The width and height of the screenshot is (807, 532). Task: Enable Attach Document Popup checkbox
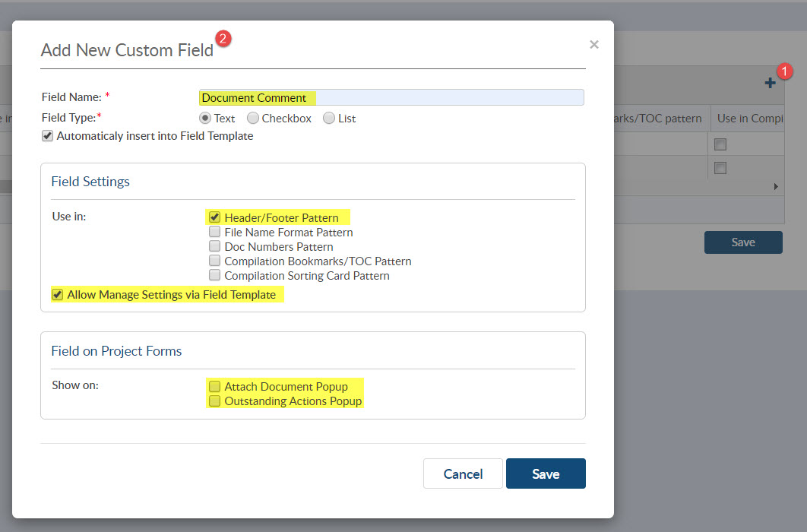point(215,386)
